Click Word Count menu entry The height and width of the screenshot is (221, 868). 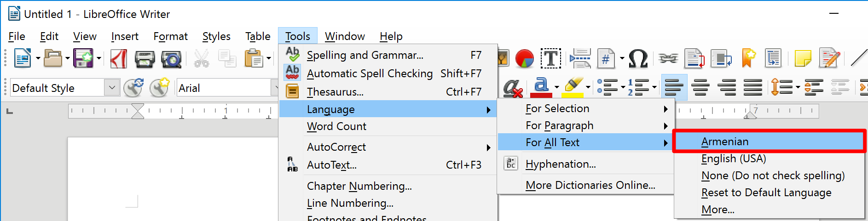388,126
